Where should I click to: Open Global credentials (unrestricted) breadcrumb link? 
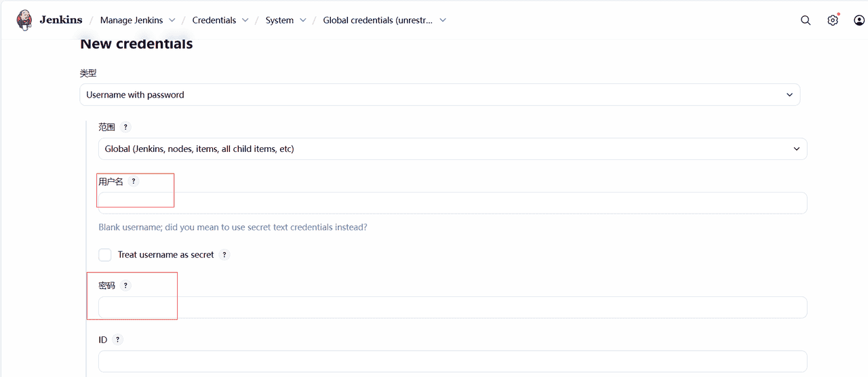coord(377,20)
